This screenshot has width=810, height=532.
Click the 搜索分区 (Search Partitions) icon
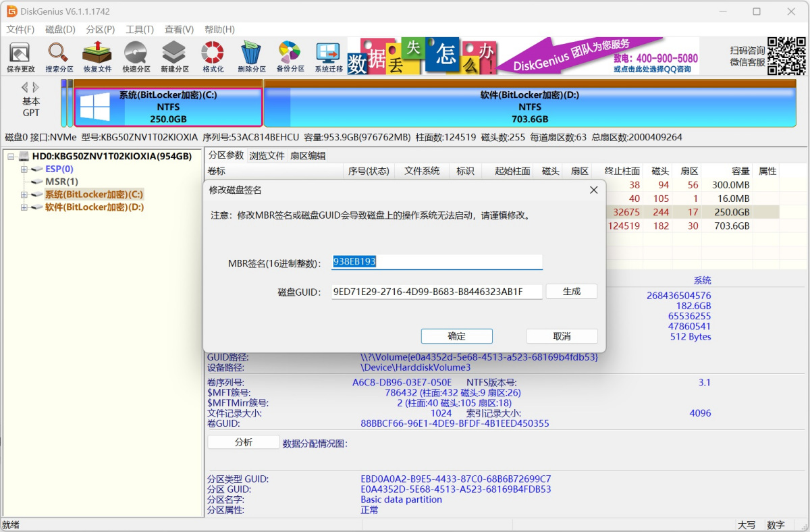pos(59,57)
